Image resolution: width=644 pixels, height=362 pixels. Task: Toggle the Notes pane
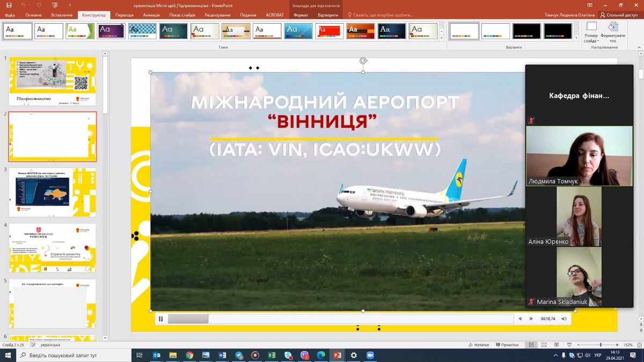click(479, 345)
